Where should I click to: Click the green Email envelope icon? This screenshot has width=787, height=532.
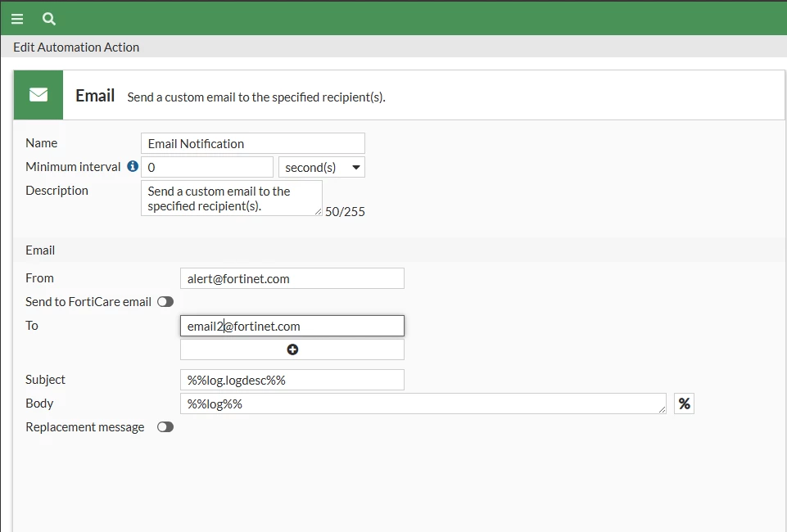point(38,95)
